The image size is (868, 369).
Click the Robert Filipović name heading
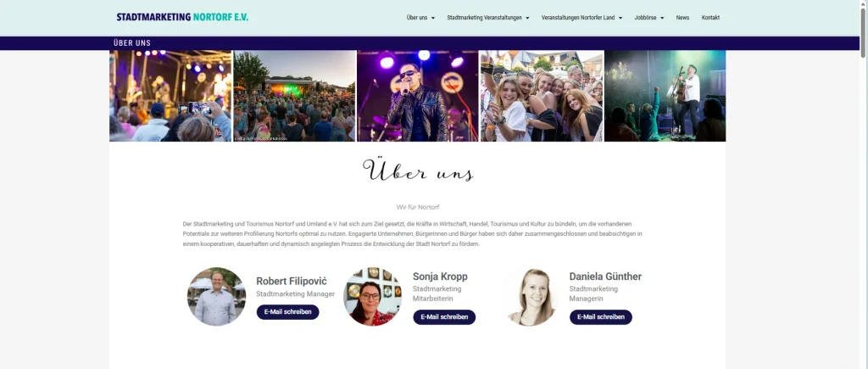292,281
